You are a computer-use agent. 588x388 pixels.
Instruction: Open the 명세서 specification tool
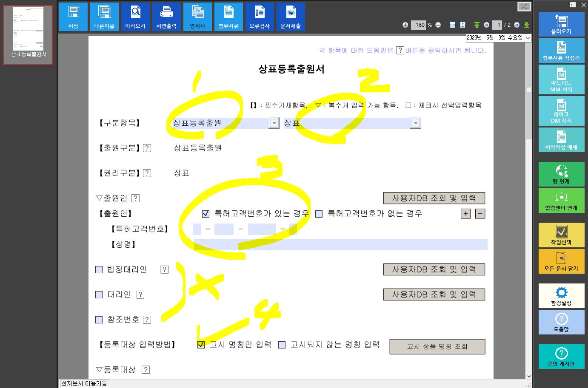[x=197, y=17]
